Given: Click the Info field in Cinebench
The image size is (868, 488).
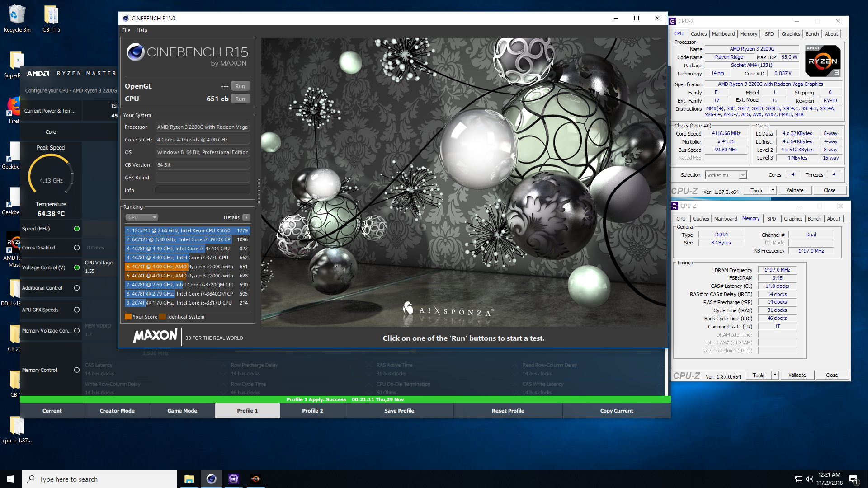Looking at the screenshot, I should (203, 190).
